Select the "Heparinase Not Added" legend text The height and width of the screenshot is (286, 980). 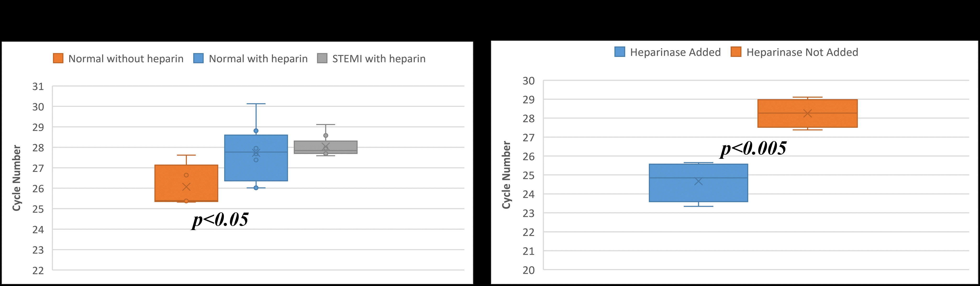[x=802, y=52]
